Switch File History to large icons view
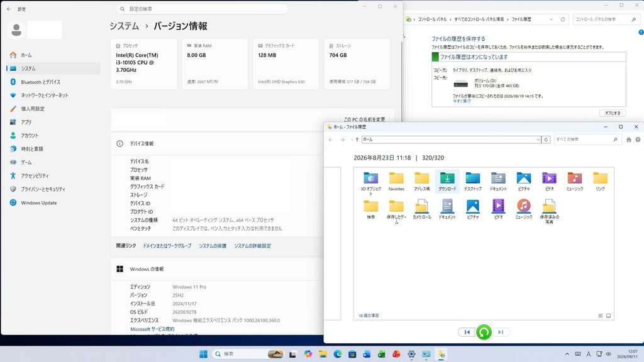Screen dimensions: 644x362 (x=608, y=315)
